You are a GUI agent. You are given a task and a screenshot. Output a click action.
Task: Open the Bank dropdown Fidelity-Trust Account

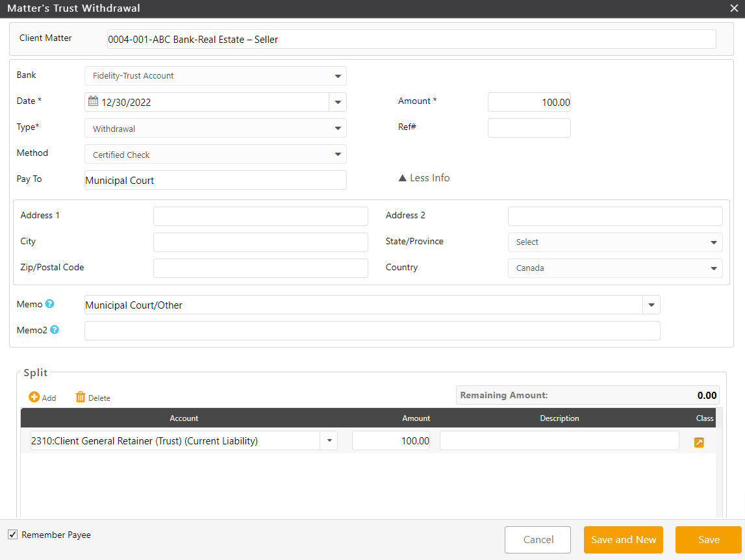[x=215, y=76]
